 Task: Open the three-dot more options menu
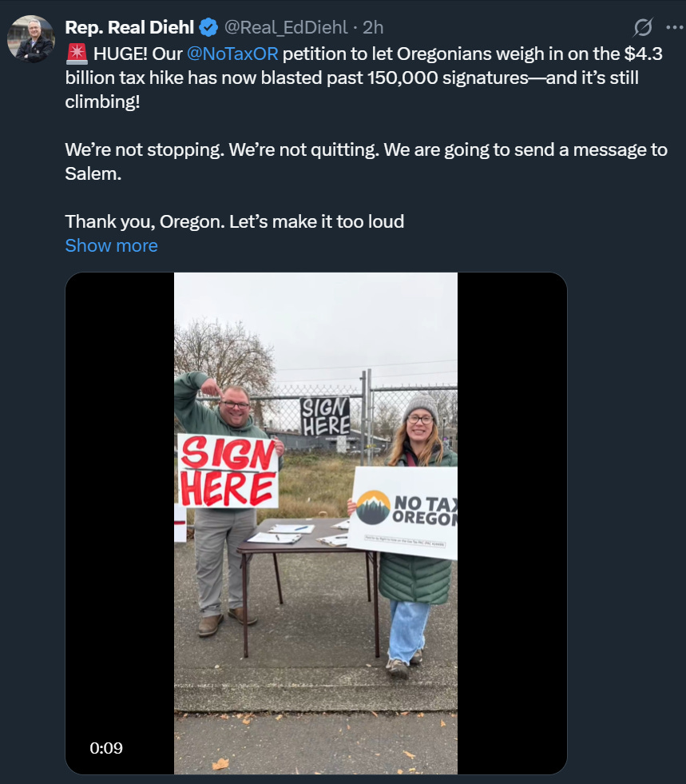coord(675,27)
